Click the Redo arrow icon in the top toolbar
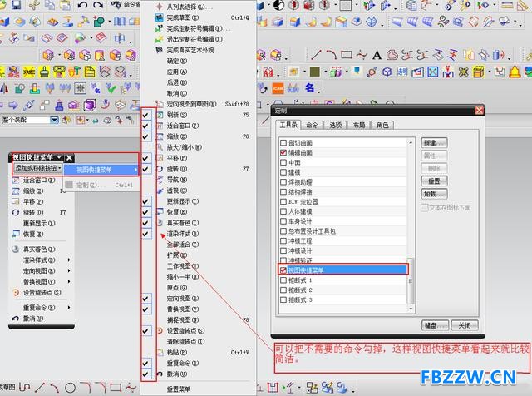 pos(98,5)
